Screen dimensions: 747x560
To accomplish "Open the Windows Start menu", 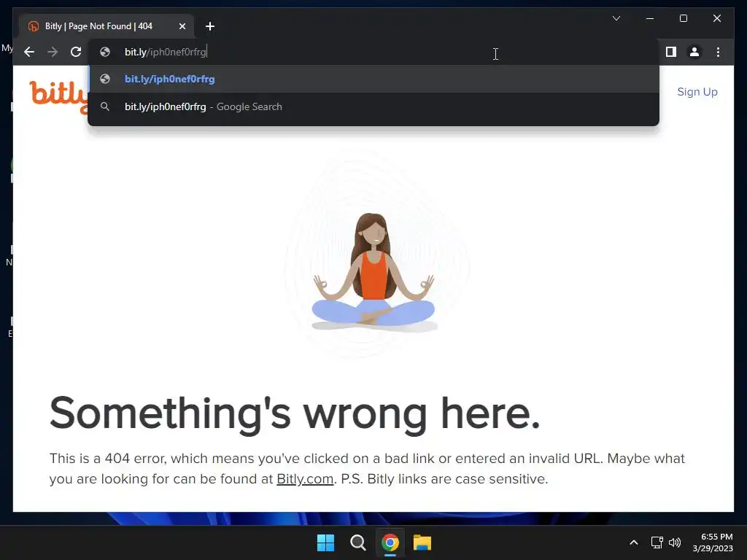I will [x=326, y=542].
